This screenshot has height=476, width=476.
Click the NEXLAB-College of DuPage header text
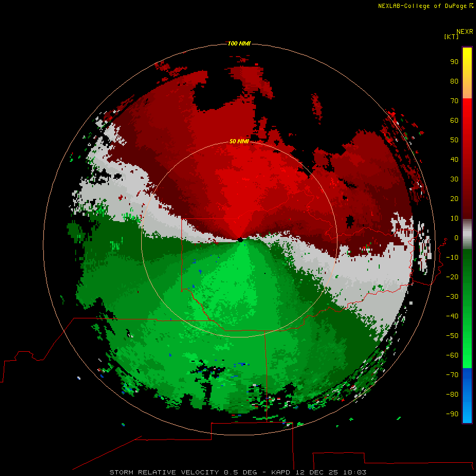point(425,6)
